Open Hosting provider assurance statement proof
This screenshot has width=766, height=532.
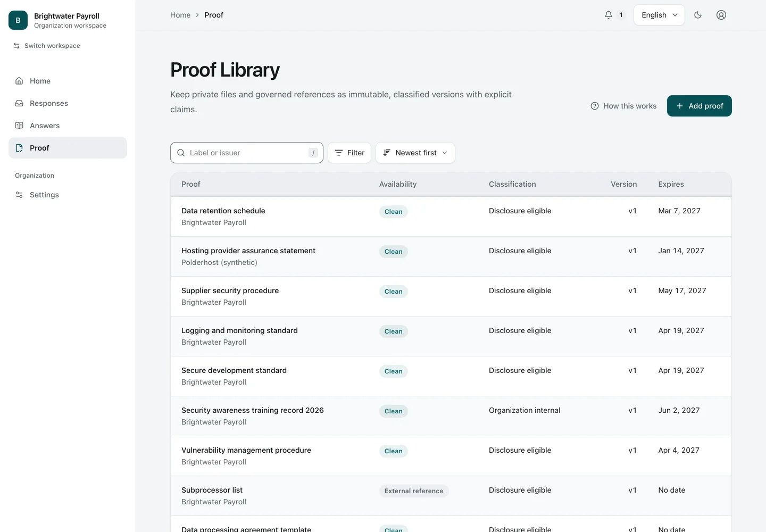pos(451,256)
